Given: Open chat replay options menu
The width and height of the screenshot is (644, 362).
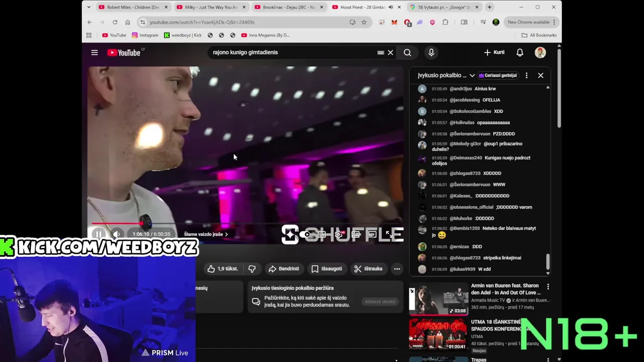Looking at the screenshot, I should [526, 75].
